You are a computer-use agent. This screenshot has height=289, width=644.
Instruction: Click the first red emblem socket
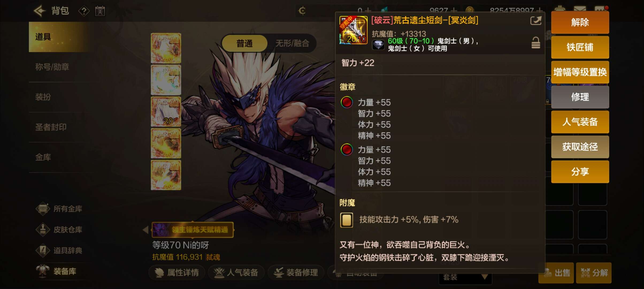point(347,102)
